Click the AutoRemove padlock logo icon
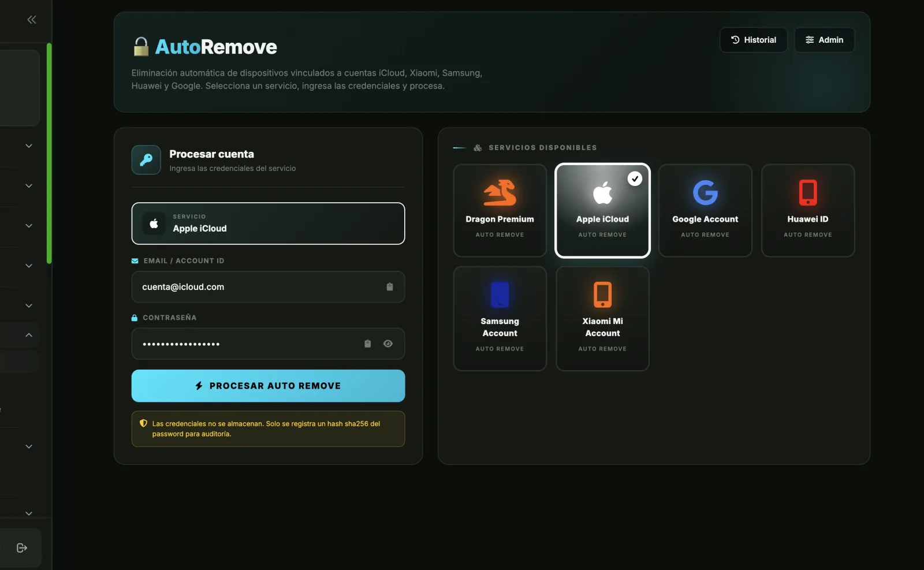This screenshot has width=924, height=570. point(141,47)
